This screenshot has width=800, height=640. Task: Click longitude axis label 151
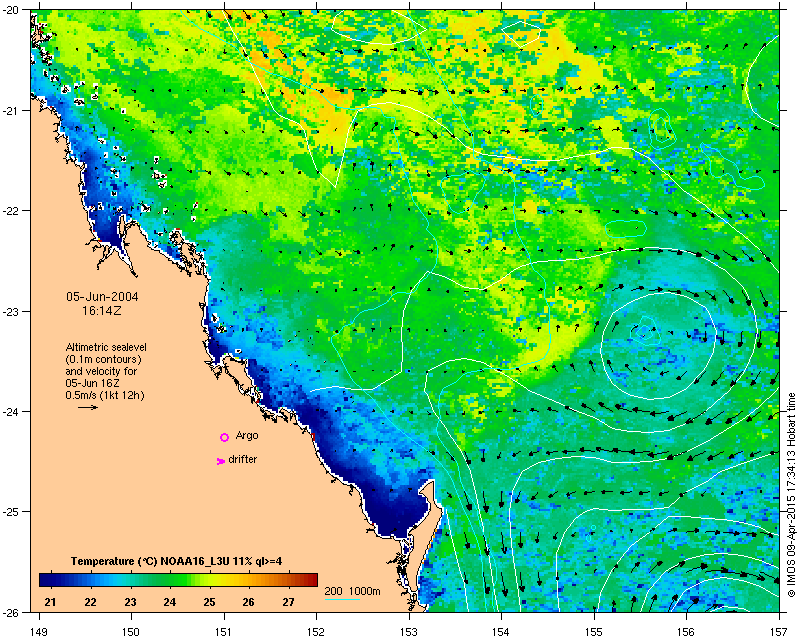pos(224,632)
